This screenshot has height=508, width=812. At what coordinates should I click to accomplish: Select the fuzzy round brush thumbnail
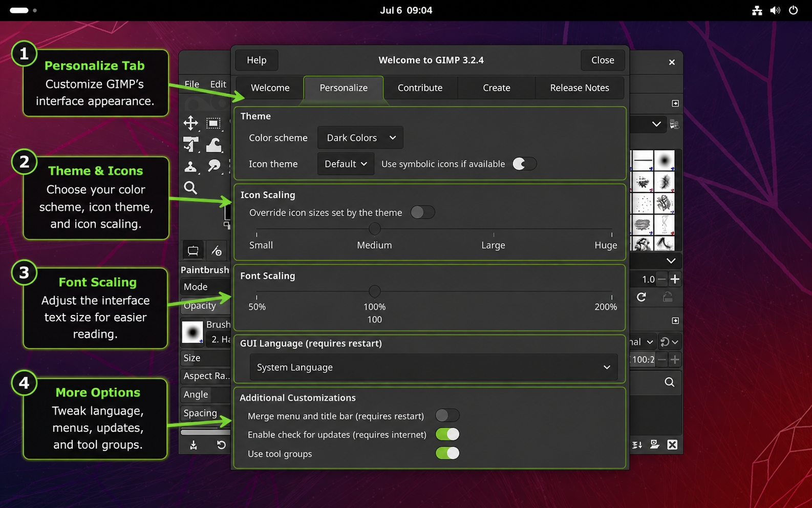[665, 161]
